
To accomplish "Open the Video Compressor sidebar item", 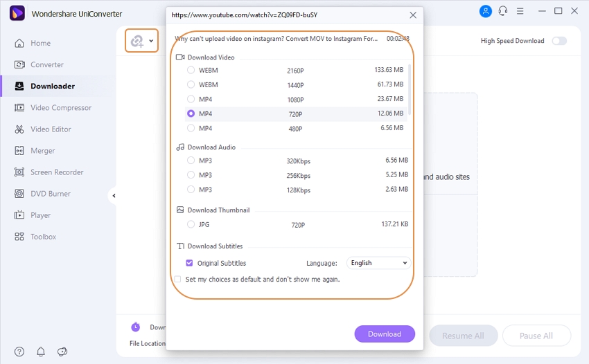I will [x=60, y=108].
